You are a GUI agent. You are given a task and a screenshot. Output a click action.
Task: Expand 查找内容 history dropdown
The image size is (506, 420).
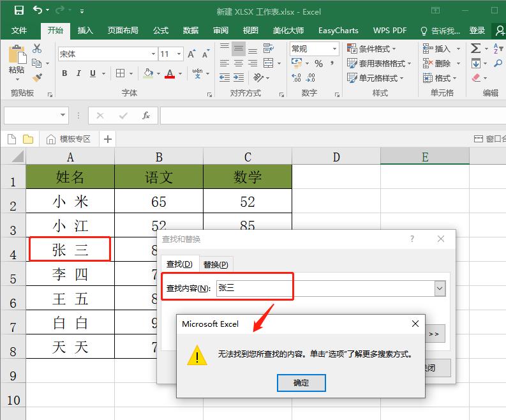440,289
